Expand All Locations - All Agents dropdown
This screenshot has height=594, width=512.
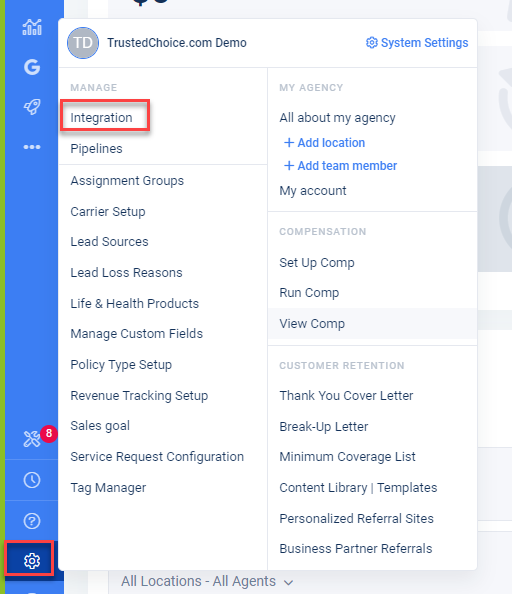point(207,581)
